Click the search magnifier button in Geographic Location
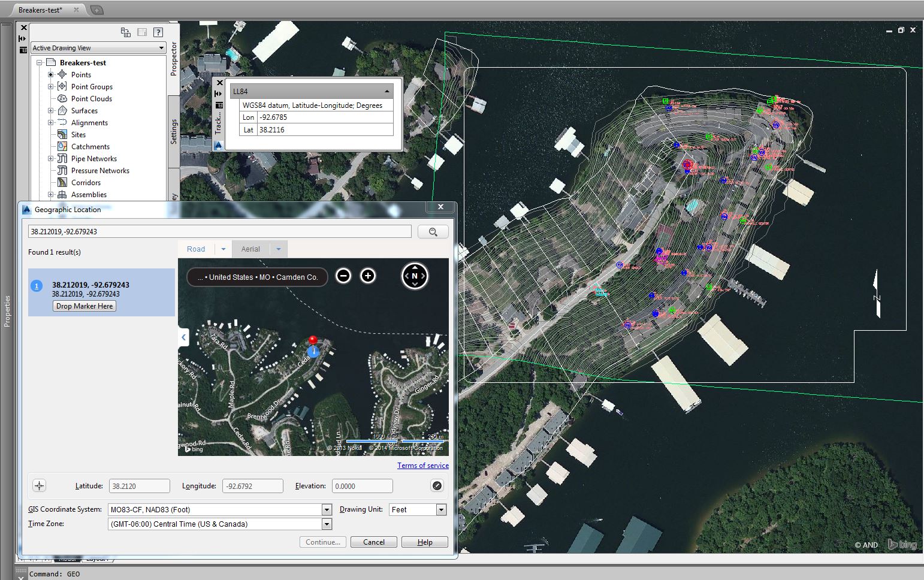Viewport: 924px width, 580px height. (x=433, y=232)
